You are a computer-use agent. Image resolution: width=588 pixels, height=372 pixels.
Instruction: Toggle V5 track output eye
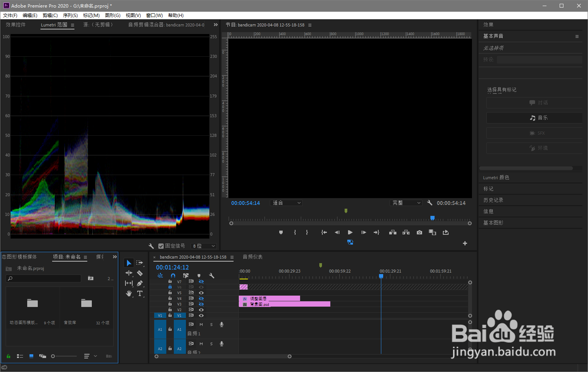(201, 293)
